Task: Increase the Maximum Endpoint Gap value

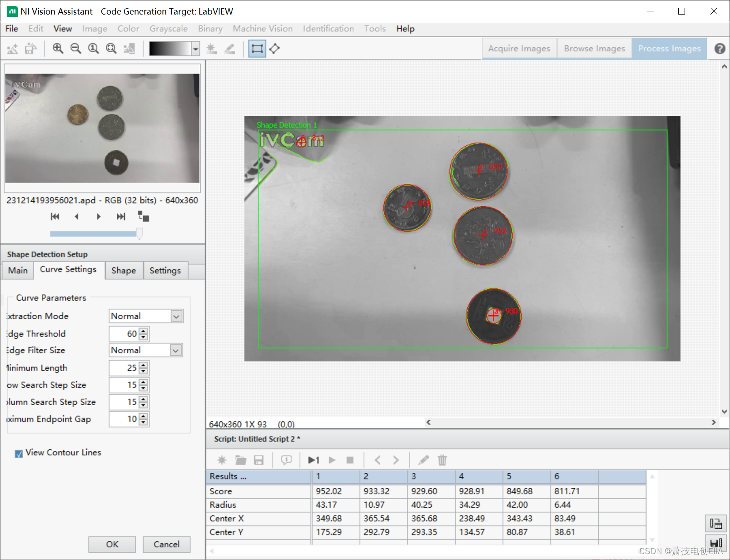Action: [143, 416]
